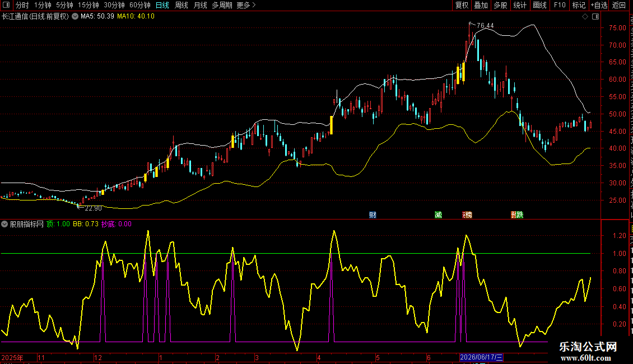The height and width of the screenshot is (364, 633).
Task: Click the 2025年 label on the time axis
Action: (12, 357)
